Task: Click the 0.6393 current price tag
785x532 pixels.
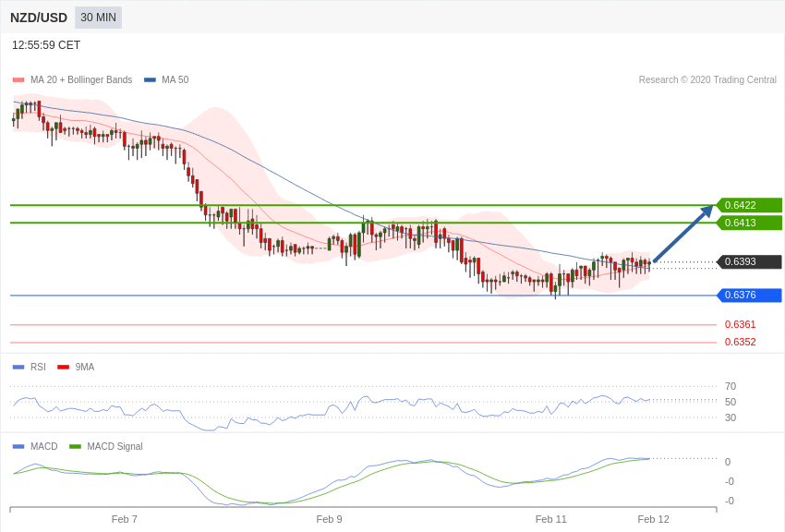Action: click(749, 261)
